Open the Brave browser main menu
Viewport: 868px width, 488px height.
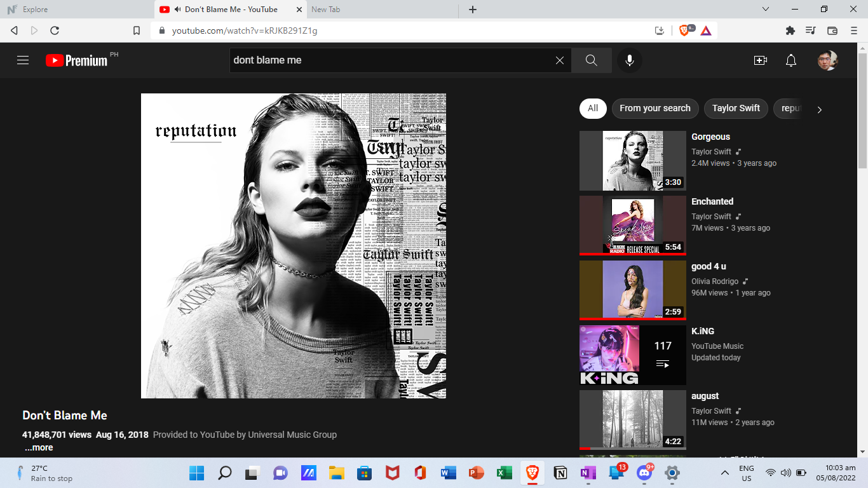click(x=853, y=30)
